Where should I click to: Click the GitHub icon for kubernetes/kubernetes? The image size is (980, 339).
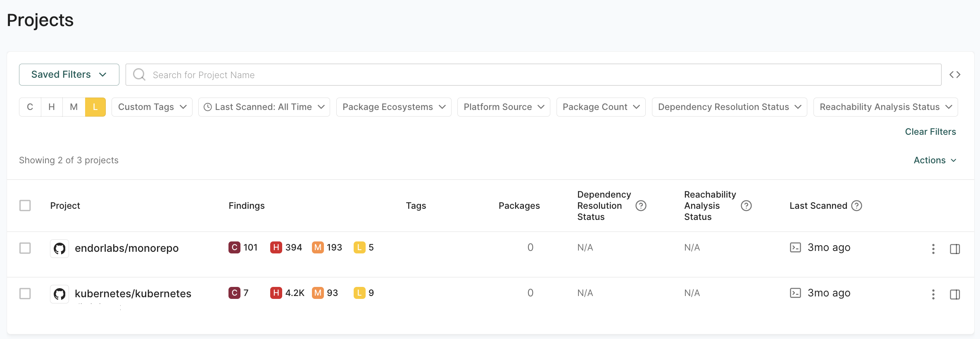59,294
